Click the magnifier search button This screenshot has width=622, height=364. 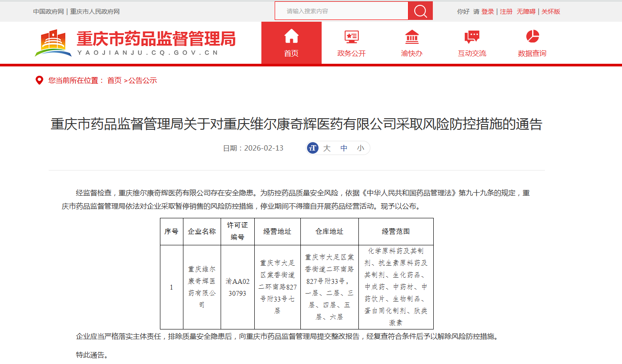coord(420,11)
